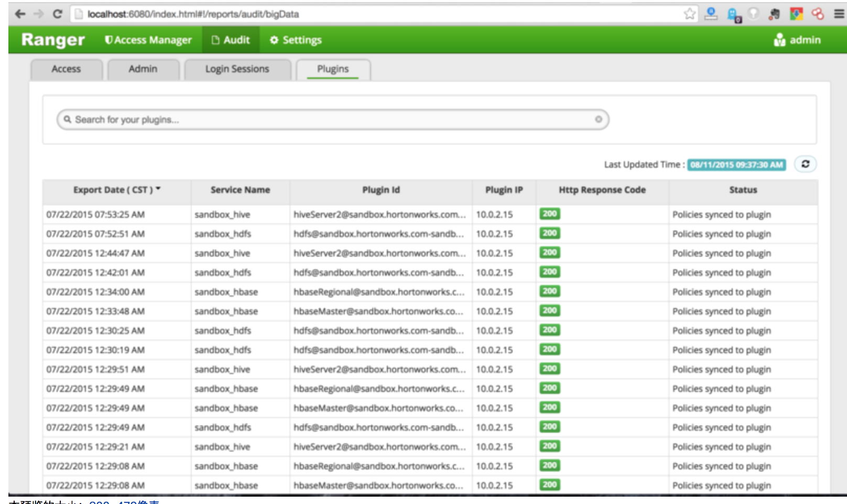Viewport: 847px width, 504px height.
Task: Click the browser address bar URL
Action: 193,14
